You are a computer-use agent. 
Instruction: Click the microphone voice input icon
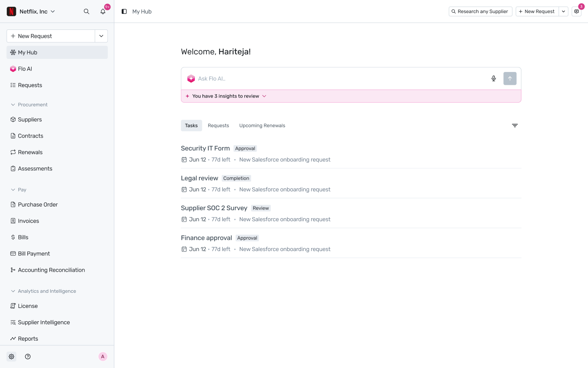[x=493, y=79]
